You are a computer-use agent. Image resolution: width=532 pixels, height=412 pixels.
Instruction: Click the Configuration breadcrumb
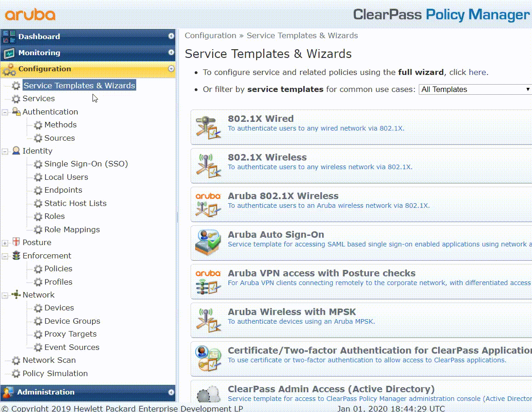click(x=210, y=35)
